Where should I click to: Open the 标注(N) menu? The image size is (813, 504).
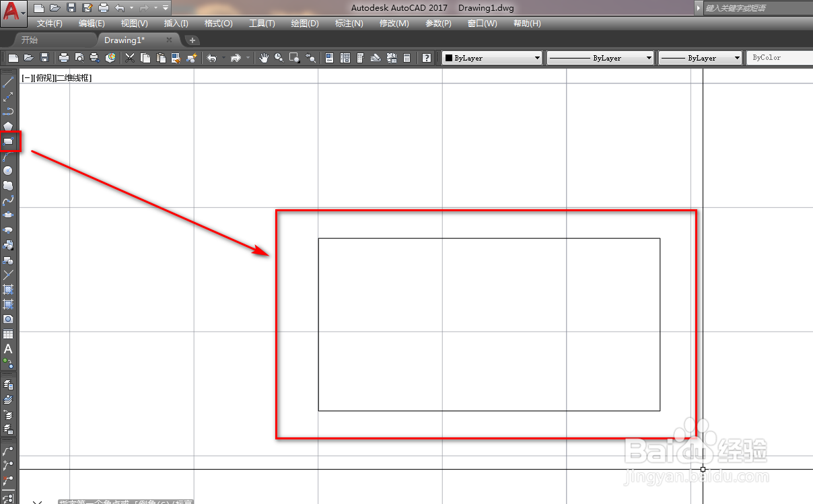pyautogui.click(x=349, y=24)
